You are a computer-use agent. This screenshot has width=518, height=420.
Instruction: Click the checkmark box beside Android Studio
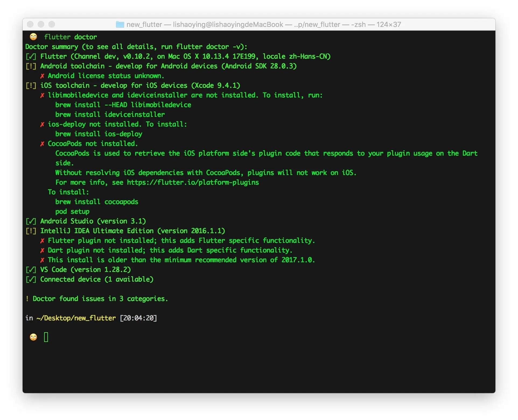pyautogui.click(x=31, y=221)
